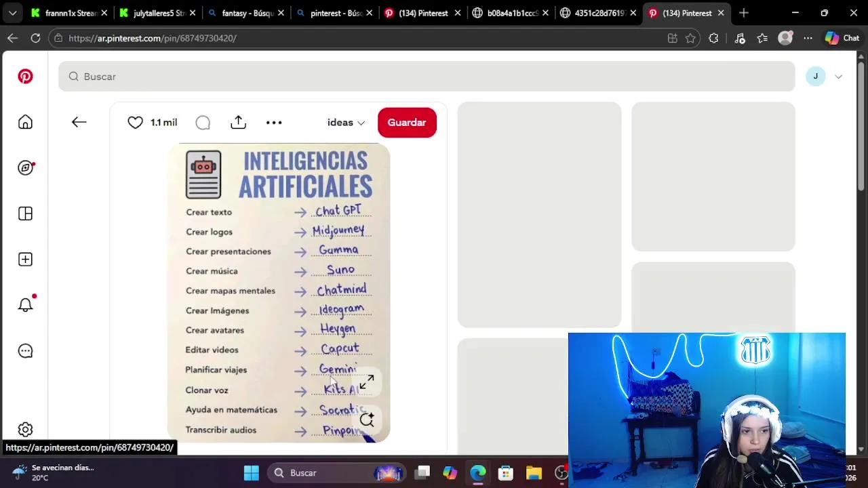
Task: Open File Explorer from the taskbar
Action: pos(534,473)
